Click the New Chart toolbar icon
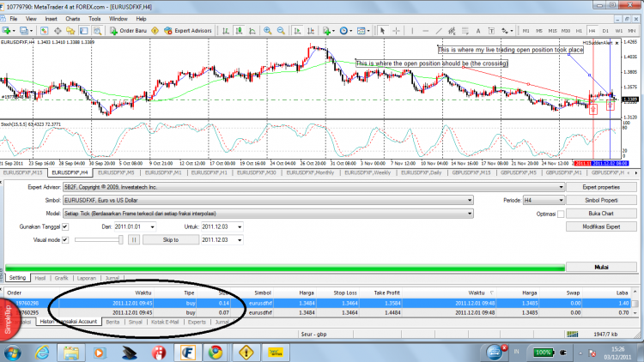The image size is (644, 362). coord(6,31)
